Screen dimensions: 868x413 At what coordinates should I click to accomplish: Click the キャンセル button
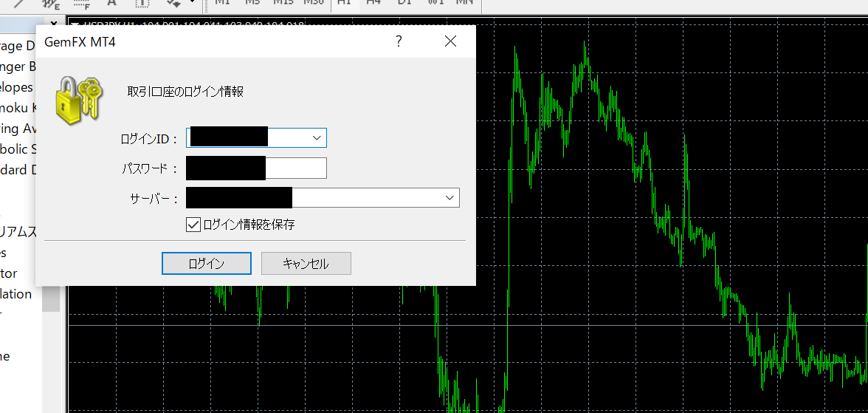(x=306, y=263)
